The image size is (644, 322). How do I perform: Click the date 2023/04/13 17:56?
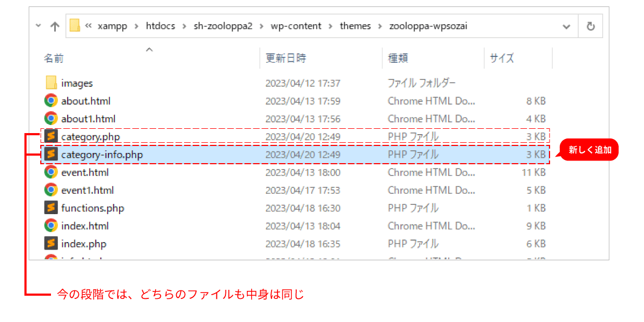pos(303,119)
